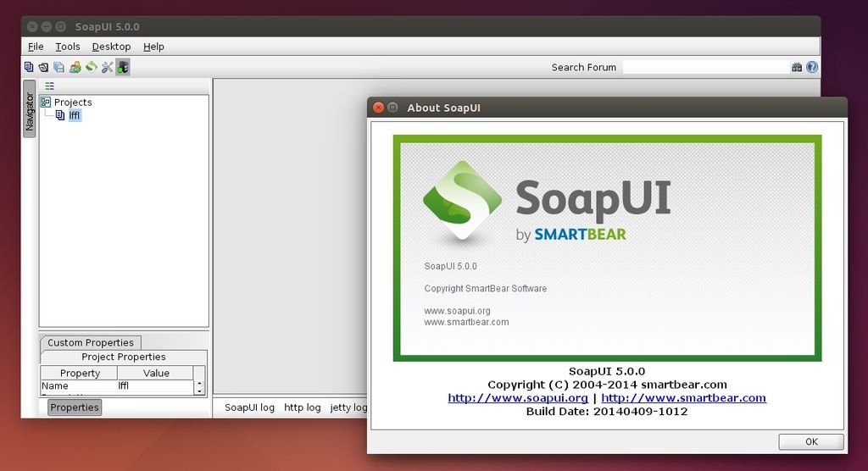The image size is (868, 471).
Task: Click the Build Date 20140409-1012 text
Action: (607, 411)
